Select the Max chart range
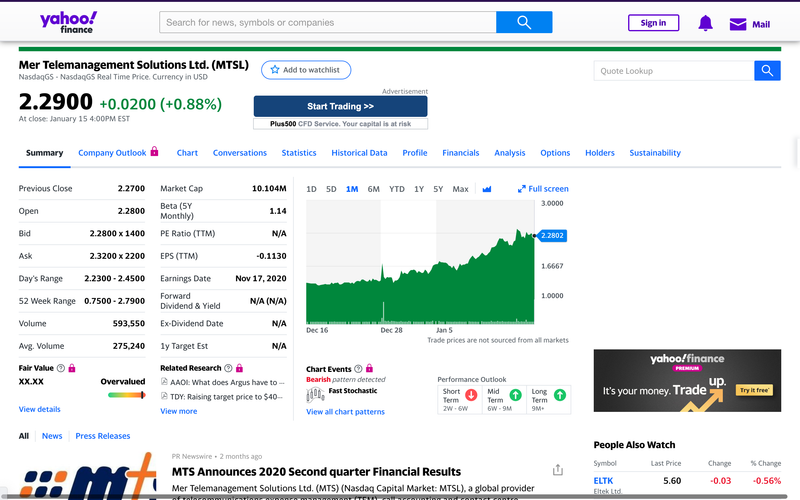The height and width of the screenshot is (500, 800). tap(460, 189)
